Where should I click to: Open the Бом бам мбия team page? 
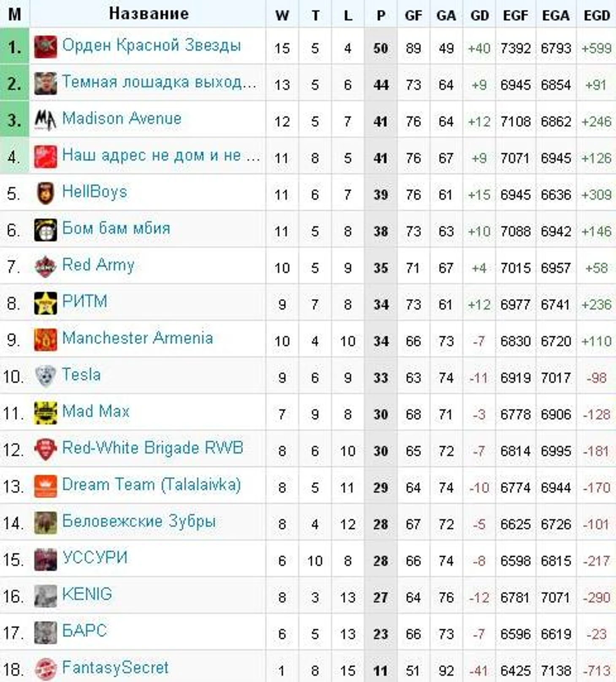[116, 228]
